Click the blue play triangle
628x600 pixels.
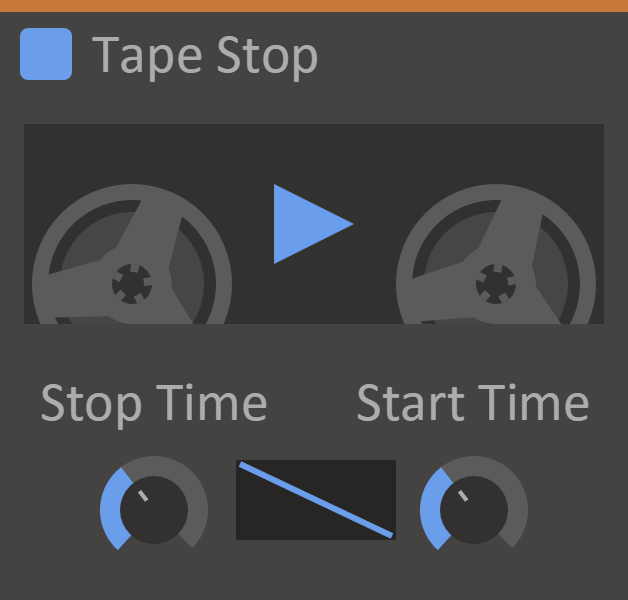(306, 224)
